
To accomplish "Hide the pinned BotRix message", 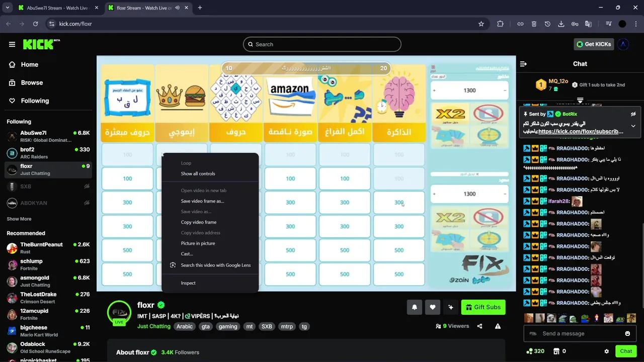I will [633, 114].
